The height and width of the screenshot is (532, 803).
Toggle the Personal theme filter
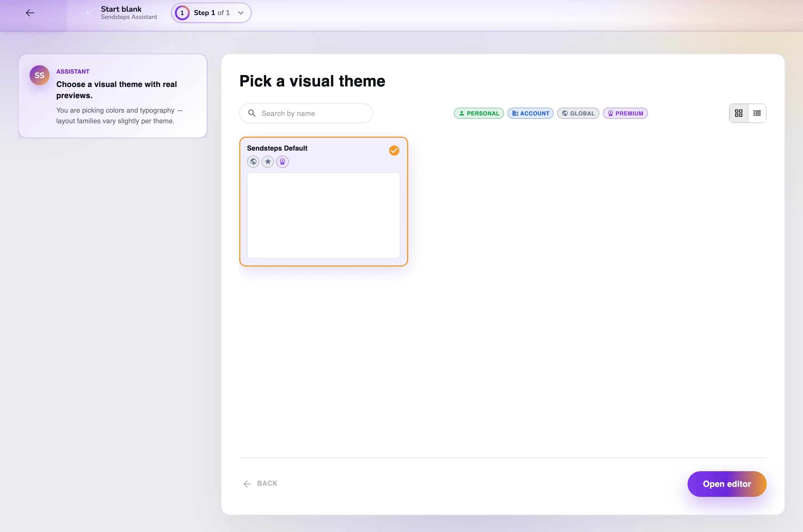coord(479,113)
